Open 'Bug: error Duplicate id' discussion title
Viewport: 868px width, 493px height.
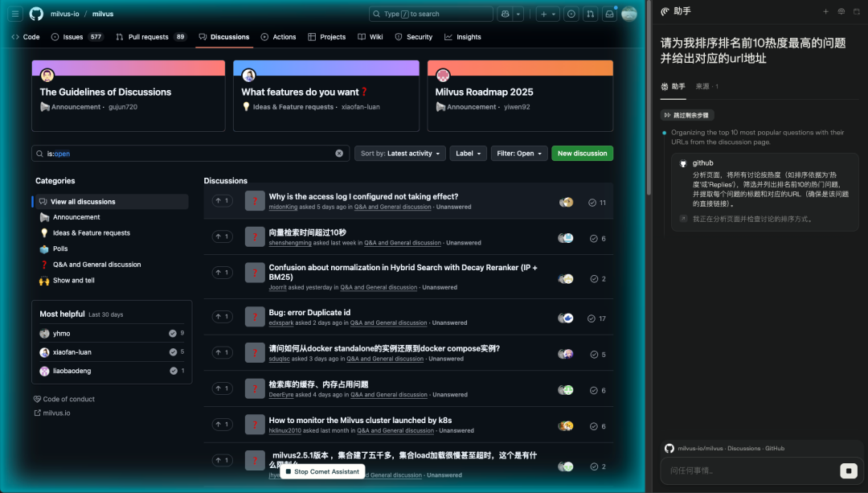pos(309,312)
